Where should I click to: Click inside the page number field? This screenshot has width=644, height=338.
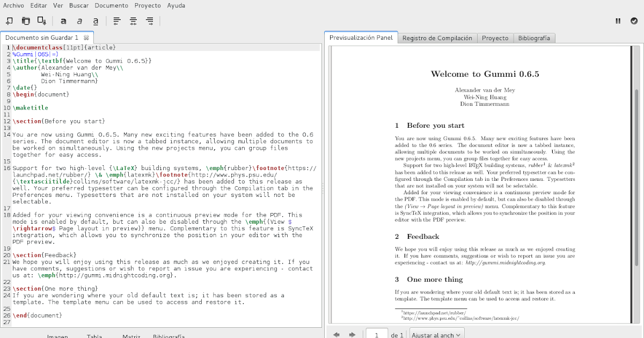tap(377, 333)
